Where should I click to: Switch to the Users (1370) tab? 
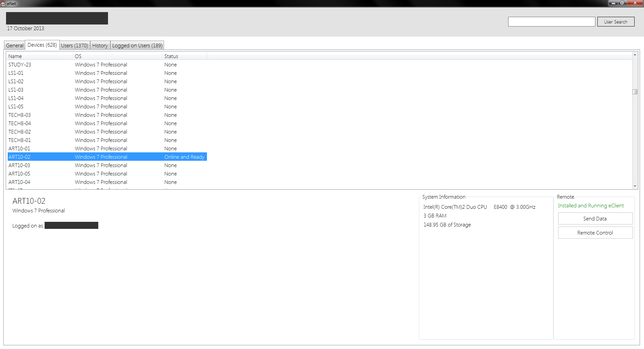click(x=74, y=46)
